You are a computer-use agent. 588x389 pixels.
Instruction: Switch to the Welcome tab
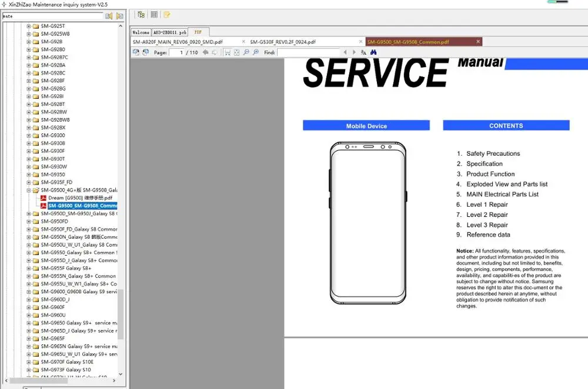pos(141,32)
